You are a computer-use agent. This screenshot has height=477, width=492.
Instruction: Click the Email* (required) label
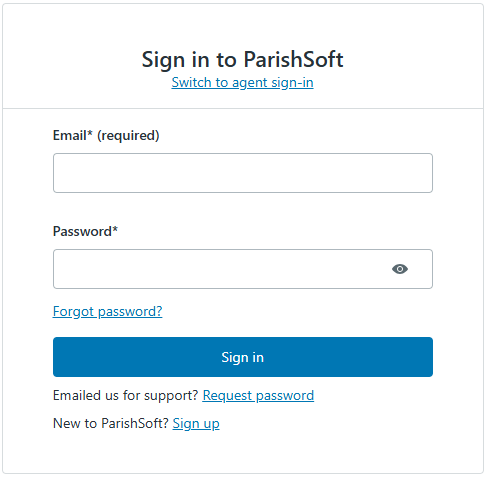click(x=106, y=136)
